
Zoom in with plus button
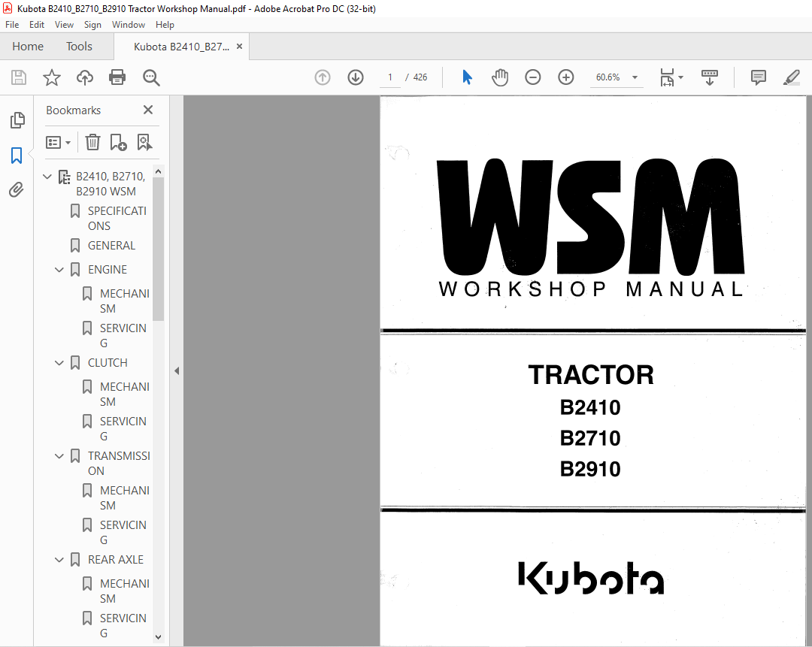pyautogui.click(x=566, y=77)
